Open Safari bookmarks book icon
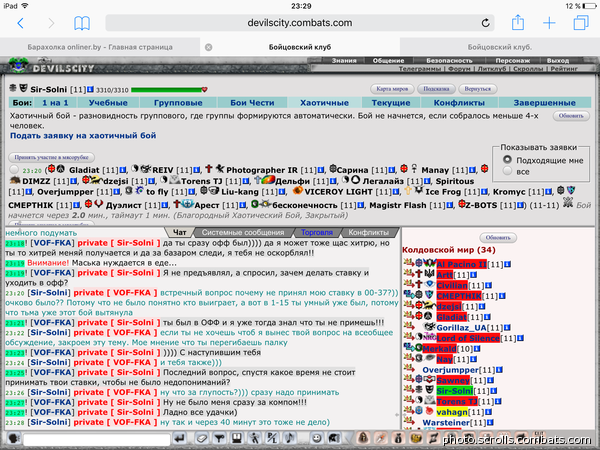The image size is (600, 450). pos(82,23)
